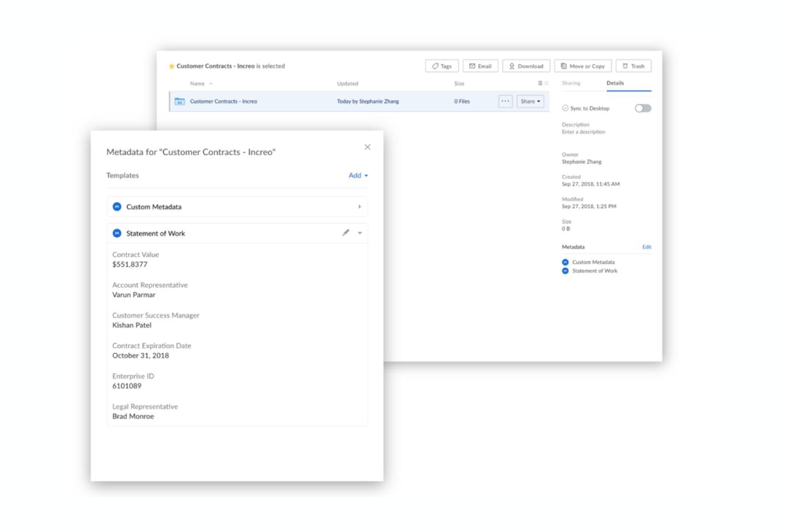The height and width of the screenshot is (532, 789).
Task: Expand the Custom Metadata template section
Action: pyautogui.click(x=359, y=206)
